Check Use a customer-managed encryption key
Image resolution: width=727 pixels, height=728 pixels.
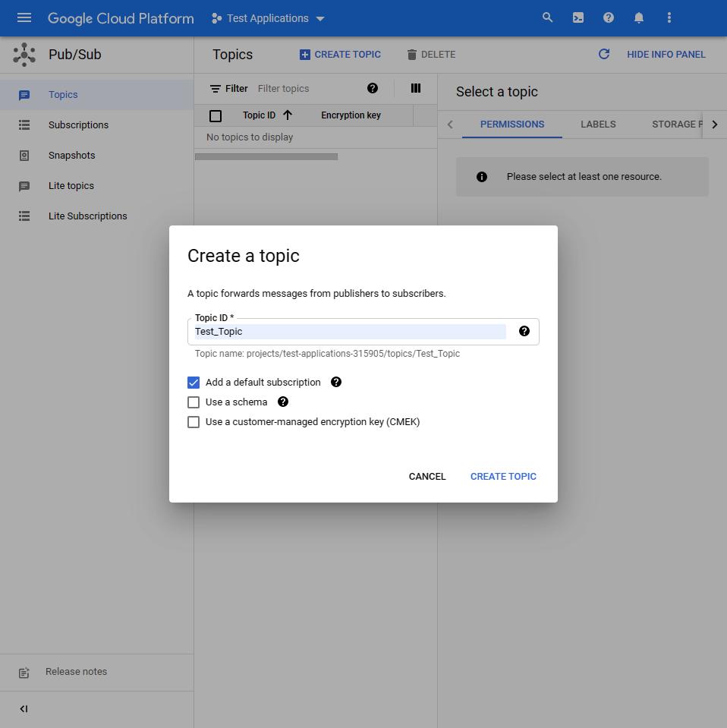click(194, 421)
